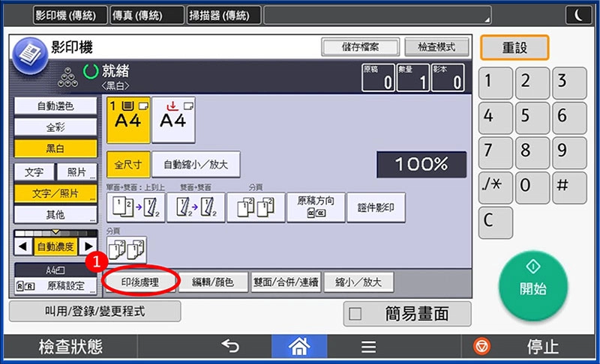
Task: Select 全彩 full color mode
Action: [x=55, y=127]
